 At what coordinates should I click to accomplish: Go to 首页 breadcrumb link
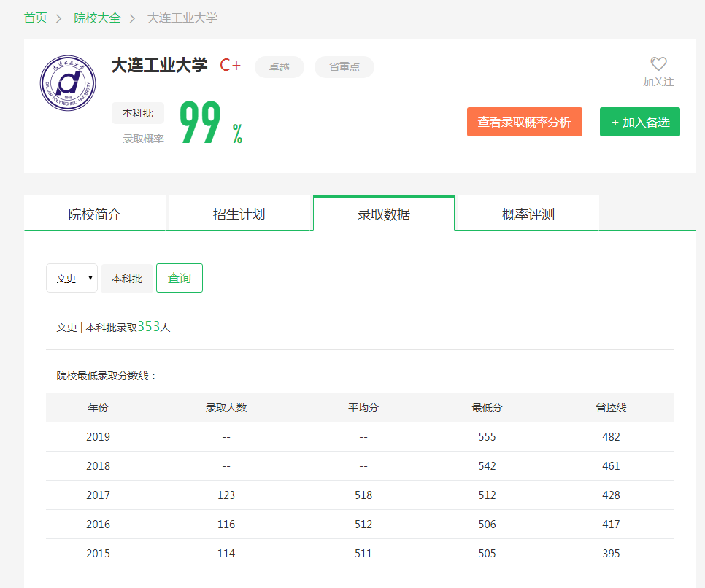coord(36,18)
